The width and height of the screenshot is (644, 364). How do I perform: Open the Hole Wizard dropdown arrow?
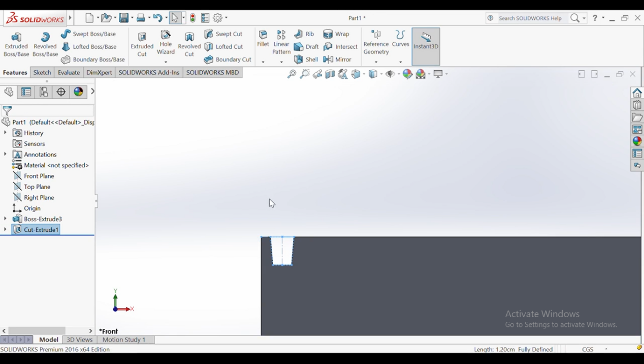pyautogui.click(x=166, y=62)
